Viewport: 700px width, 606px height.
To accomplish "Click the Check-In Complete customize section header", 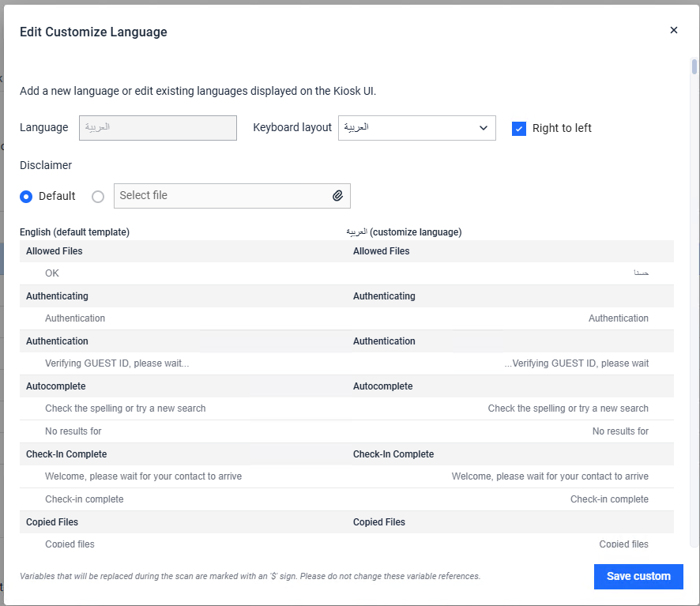I will (x=393, y=454).
